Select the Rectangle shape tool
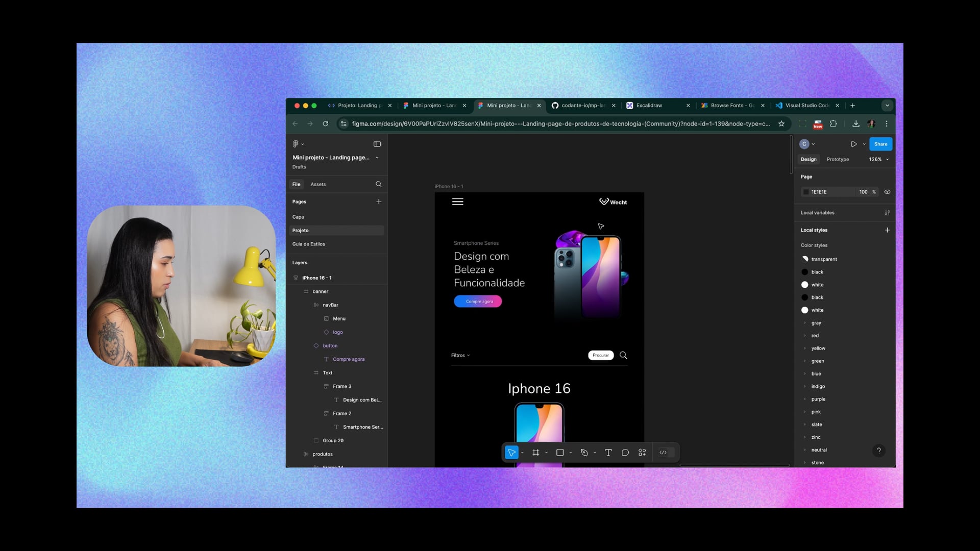 click(560, 453)
